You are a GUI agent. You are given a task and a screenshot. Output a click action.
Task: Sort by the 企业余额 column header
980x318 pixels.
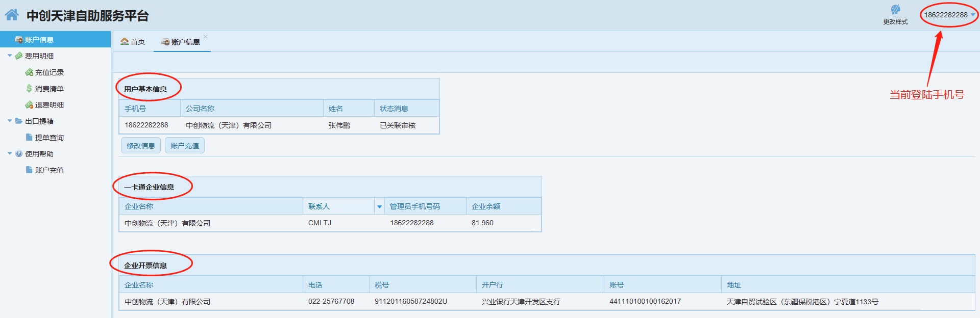485,206
